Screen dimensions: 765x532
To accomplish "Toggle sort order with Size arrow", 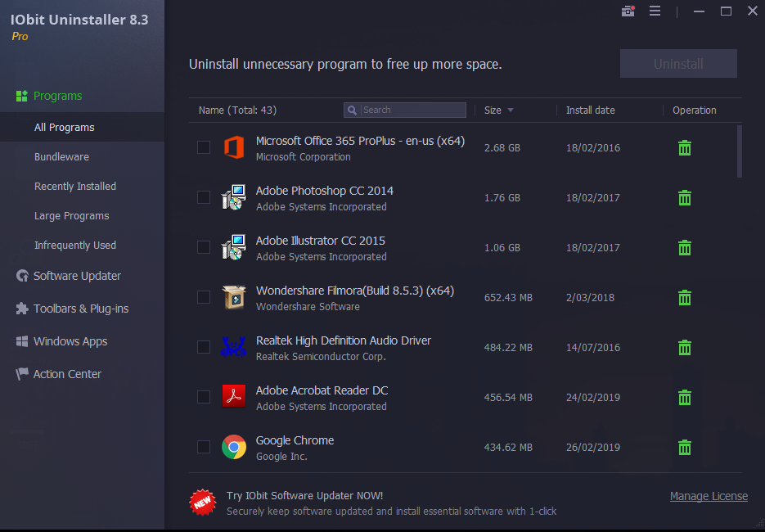I will [511, 110].
